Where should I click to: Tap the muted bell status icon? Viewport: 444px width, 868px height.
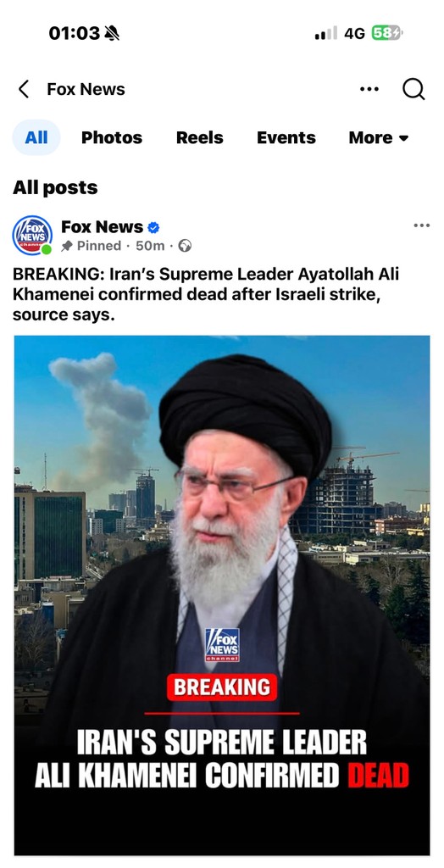pyautogui.click(x=111, y=33)
